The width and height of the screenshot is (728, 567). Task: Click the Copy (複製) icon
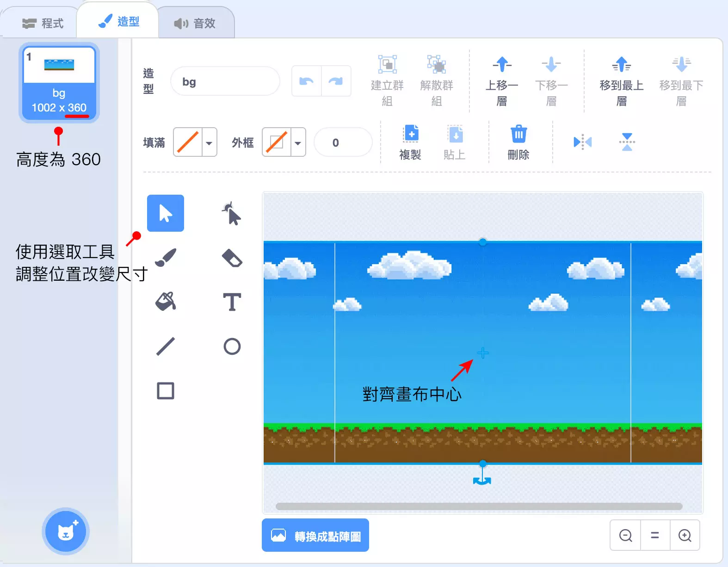point(410,133)
